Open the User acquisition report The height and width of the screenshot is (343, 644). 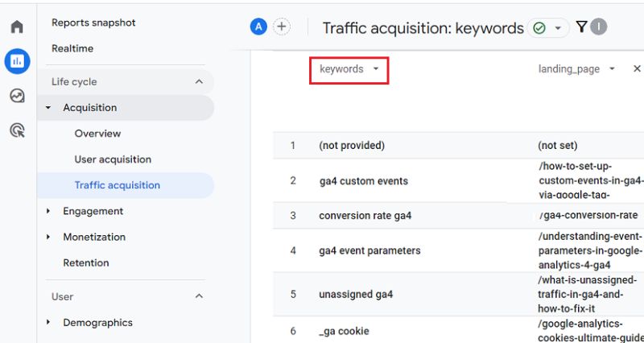coord(113,159)
